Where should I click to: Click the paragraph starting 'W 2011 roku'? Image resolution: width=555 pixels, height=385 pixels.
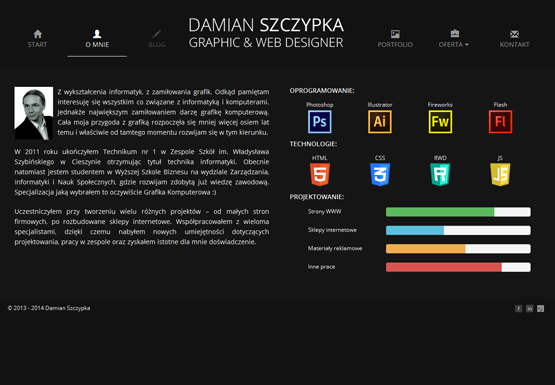142,172
